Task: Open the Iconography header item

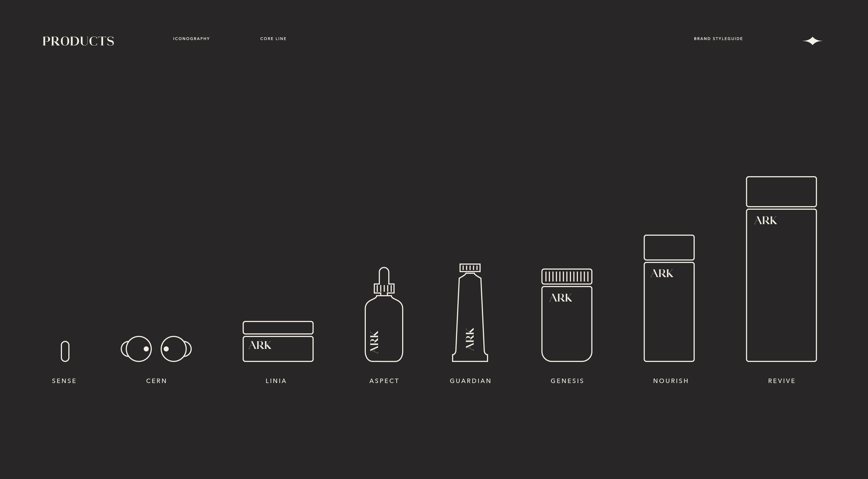Action: click(x=192, y=39)
